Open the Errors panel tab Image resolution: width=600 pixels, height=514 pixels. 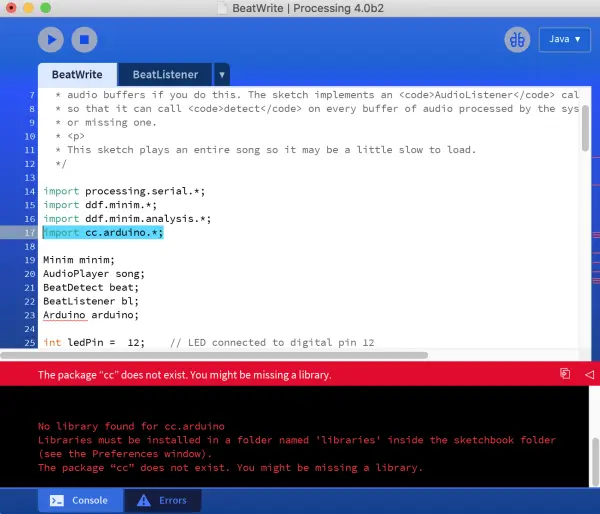tap(163, 500)
